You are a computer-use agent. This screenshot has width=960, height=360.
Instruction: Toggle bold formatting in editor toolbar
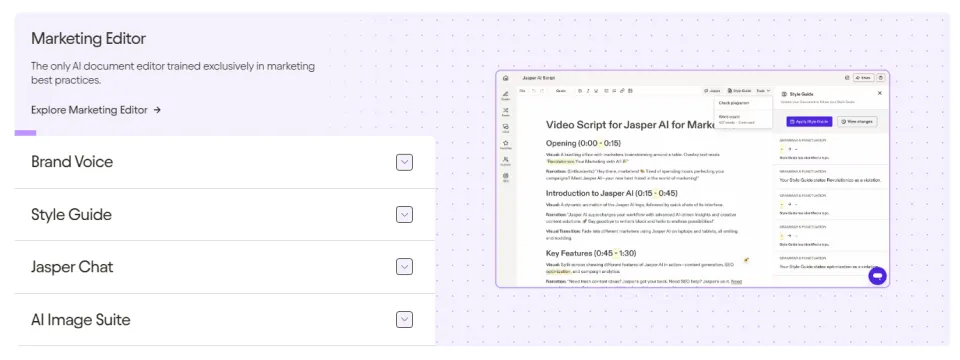pos(580,91)
